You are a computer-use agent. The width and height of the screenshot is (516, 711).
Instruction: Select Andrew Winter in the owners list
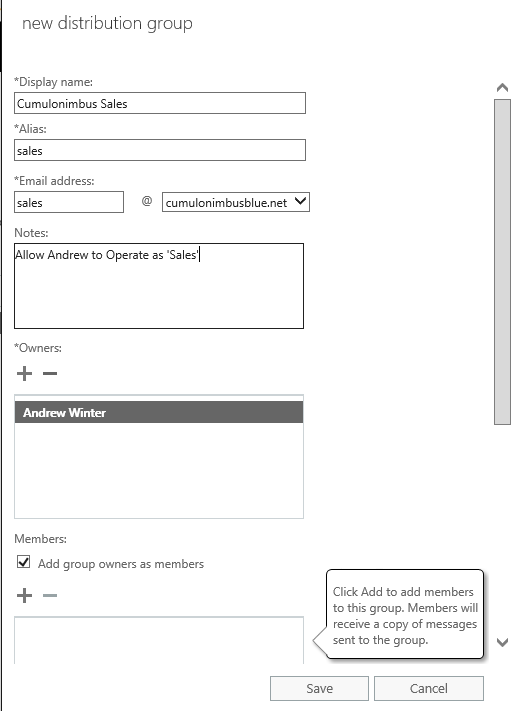(159, 412)
